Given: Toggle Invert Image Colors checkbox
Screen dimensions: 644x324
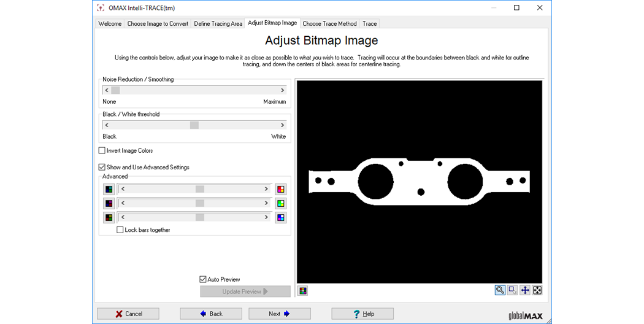Looking at the screenshot, I should click(102, 150).
